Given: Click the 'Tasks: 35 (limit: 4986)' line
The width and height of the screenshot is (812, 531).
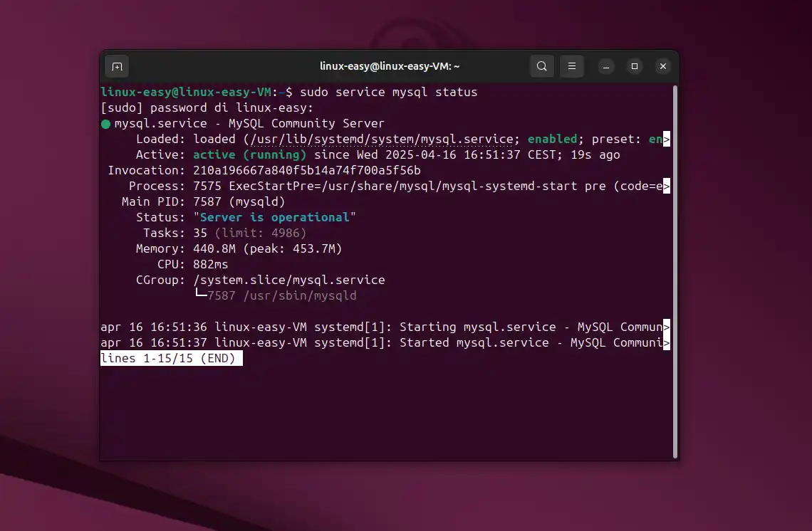Looking at the screenshot, I should (x=225, y=233).
